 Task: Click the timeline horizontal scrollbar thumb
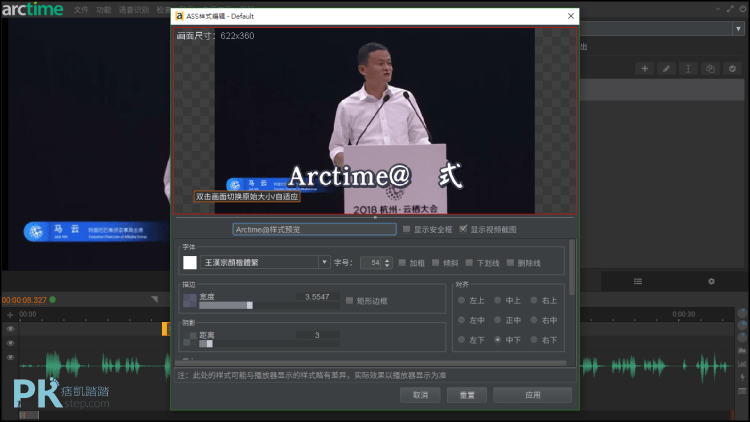(x=29, y=415)
